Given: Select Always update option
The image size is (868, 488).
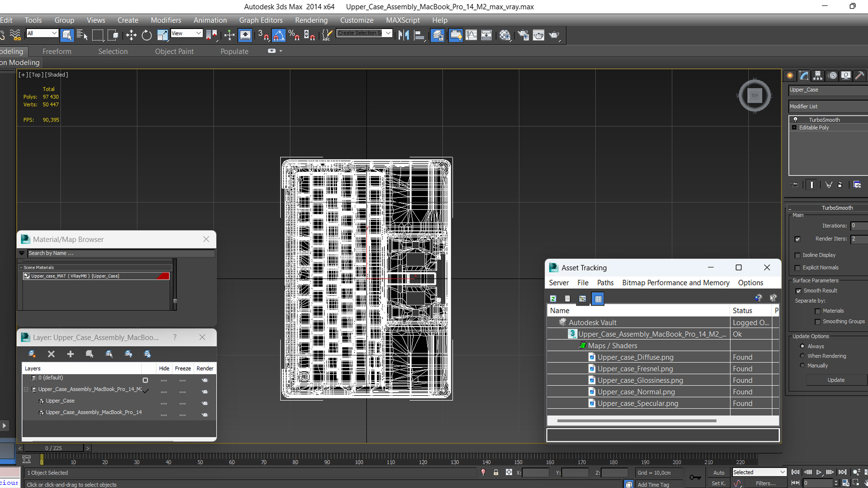Looking at the screenshot, I should [x=802, y=346].
